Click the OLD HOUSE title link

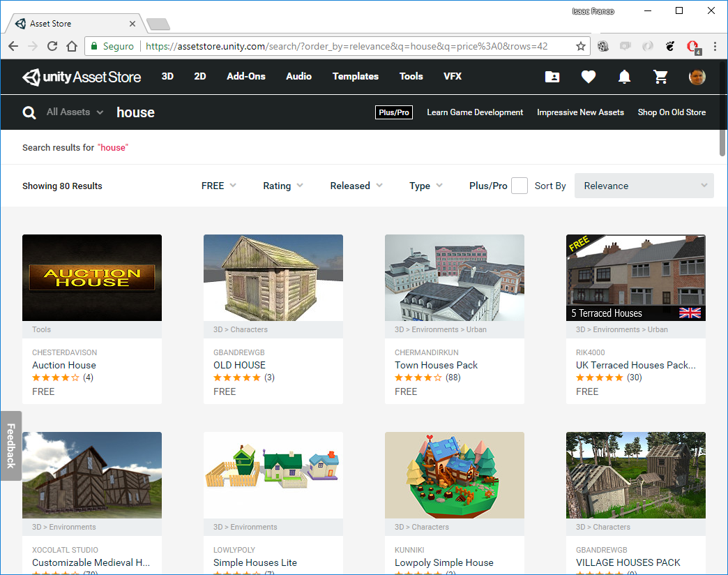(x=240, y=365)
